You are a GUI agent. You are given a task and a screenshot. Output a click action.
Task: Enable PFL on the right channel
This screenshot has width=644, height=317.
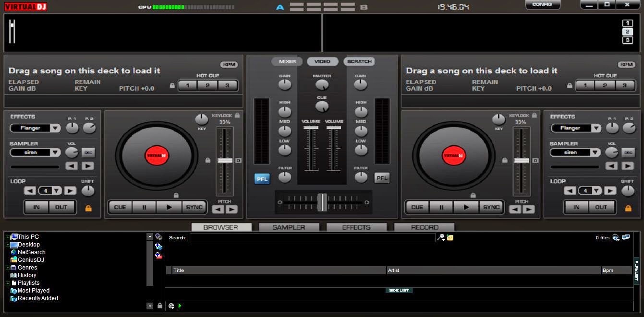(x=382, y=178)
